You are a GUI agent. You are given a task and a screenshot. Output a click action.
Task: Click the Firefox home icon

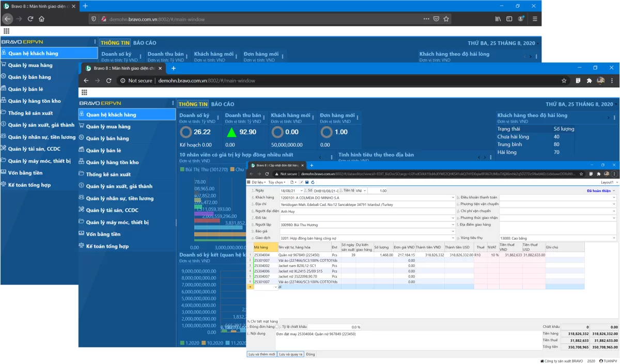pos(41,19)
